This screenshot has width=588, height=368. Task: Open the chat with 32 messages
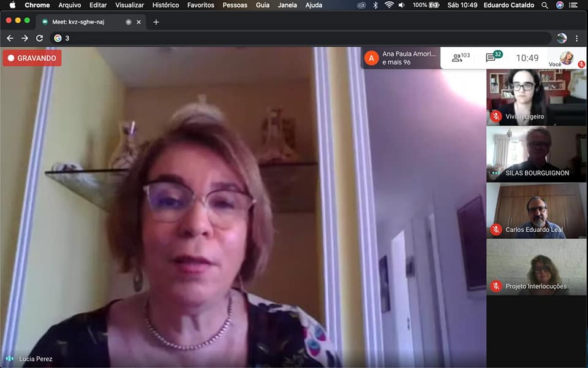click(x=492, y=56)
